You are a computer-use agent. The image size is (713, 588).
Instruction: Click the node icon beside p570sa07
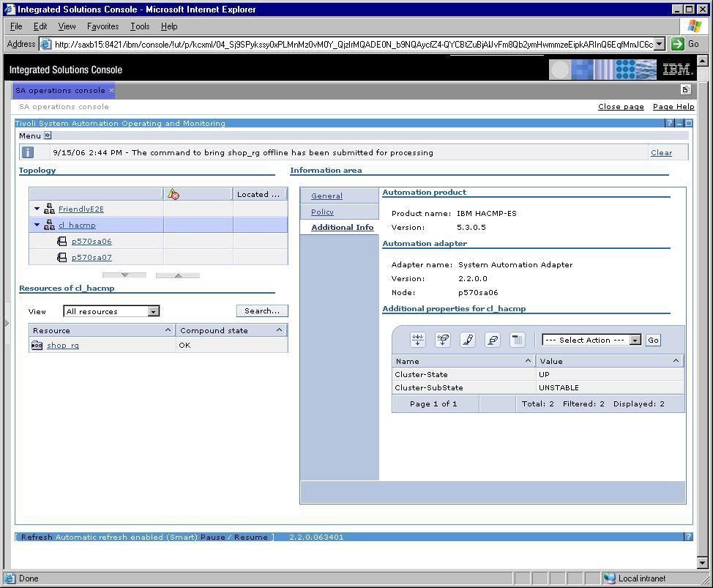tap(61, 258)
